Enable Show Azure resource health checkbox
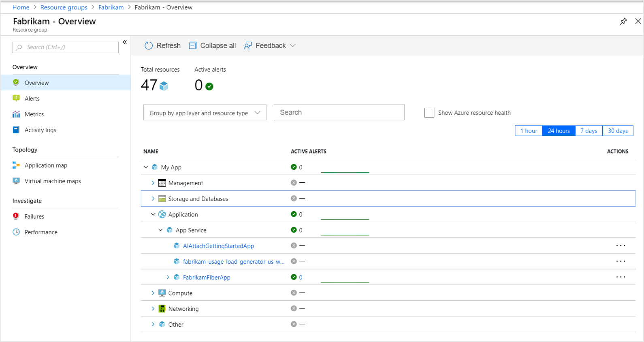Viewport: 644px width, 342px height. (429, 113)
